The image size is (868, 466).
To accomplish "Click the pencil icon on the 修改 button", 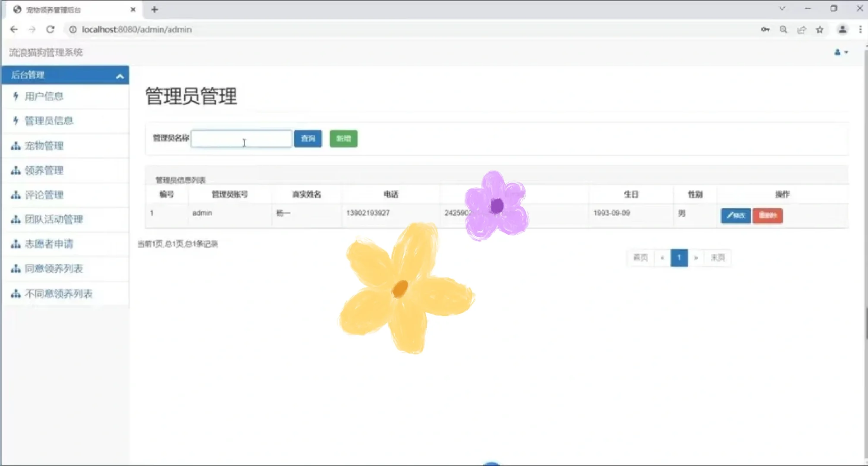I will [730, 216].
